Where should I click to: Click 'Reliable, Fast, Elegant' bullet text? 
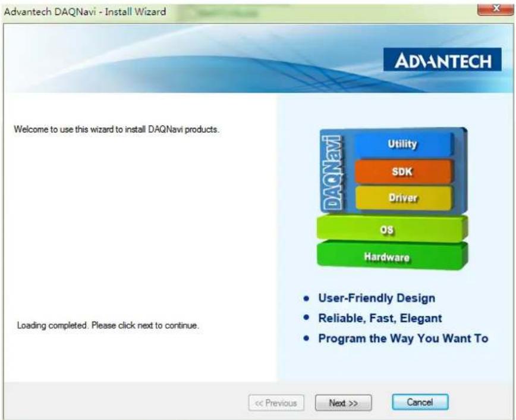(x=380, y=318)
